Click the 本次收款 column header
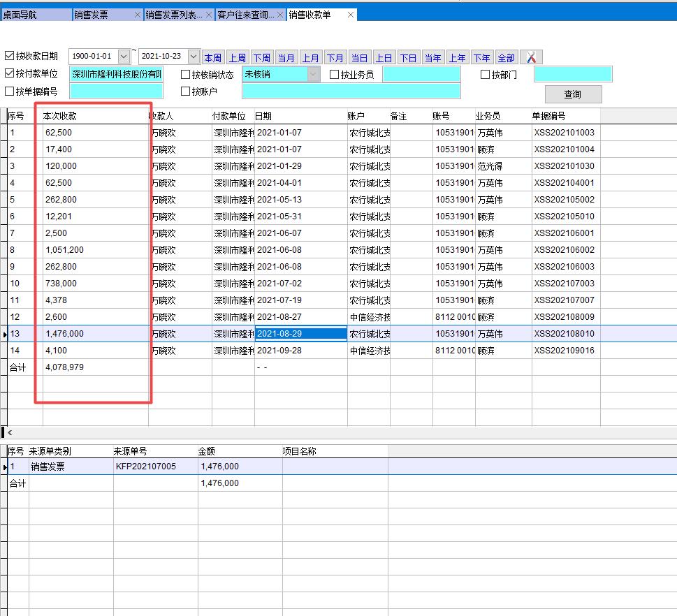This screenshot has height=616, width=677. click(x=60, y=116)
